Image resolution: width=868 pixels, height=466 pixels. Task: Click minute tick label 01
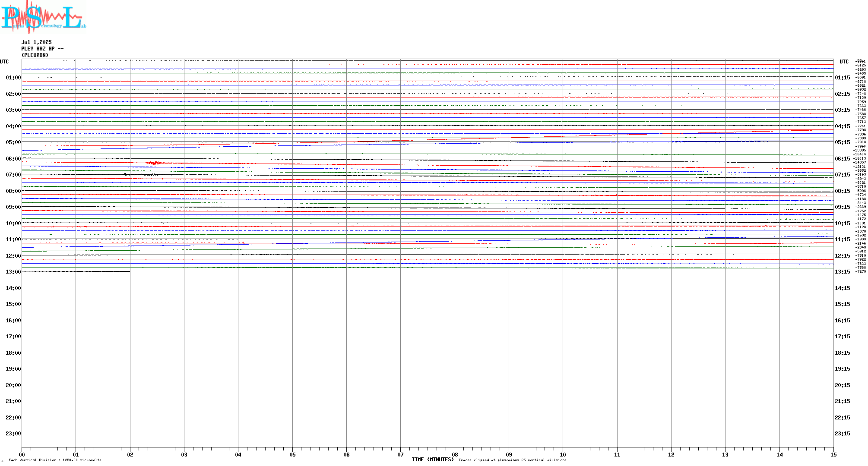[76, 454]
